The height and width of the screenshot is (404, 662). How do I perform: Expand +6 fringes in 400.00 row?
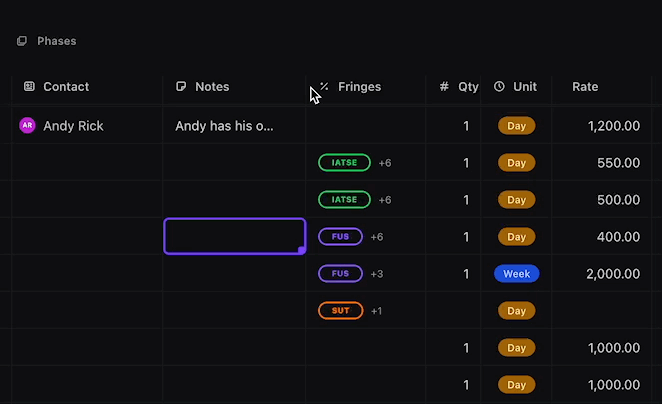point(377,237)
